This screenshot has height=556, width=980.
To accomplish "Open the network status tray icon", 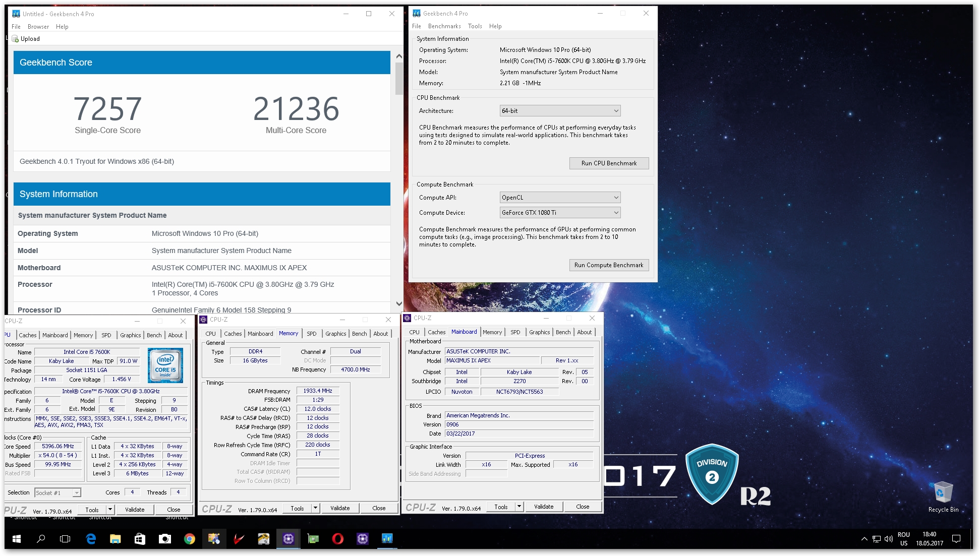I will point(876,539).
